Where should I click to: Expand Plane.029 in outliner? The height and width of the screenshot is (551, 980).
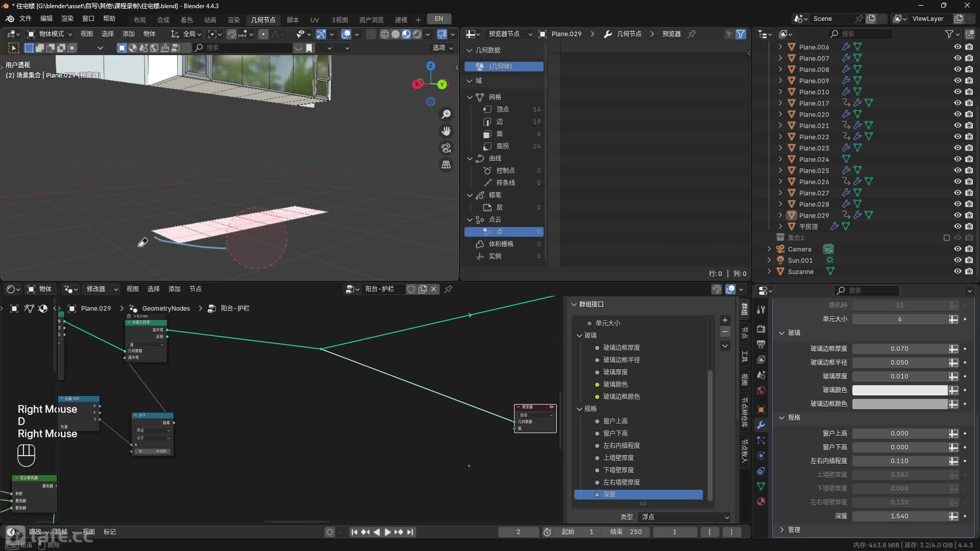[x=780, y=215]
